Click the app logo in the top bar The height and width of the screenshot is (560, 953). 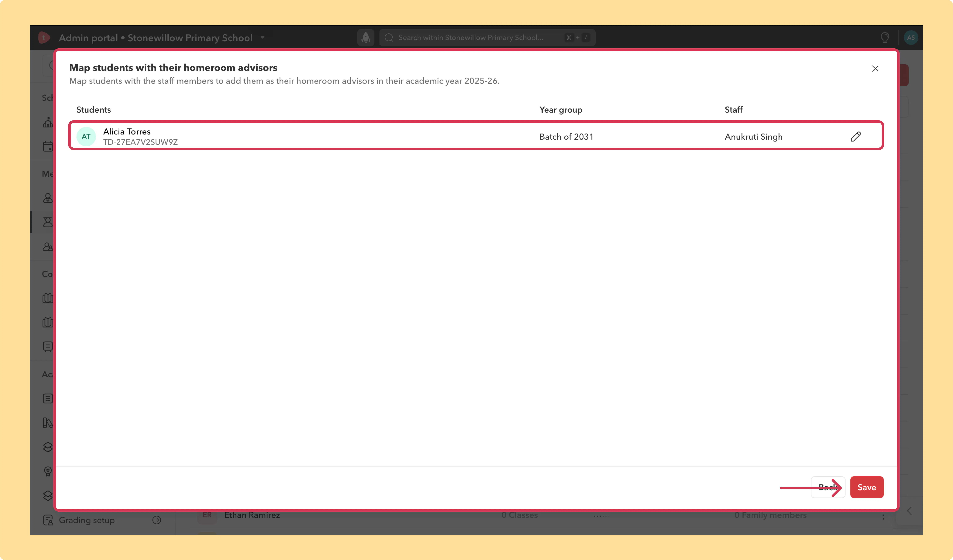(x=44, y=37)
